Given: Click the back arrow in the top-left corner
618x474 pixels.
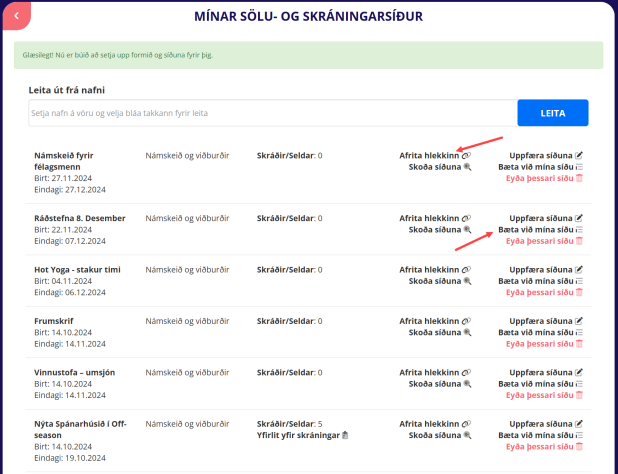Looking at the screenshot, I should (x=15, y=16).
